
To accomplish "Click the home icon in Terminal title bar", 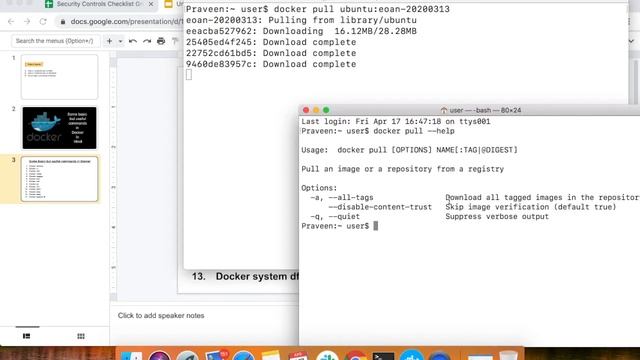I will (444, 110).
